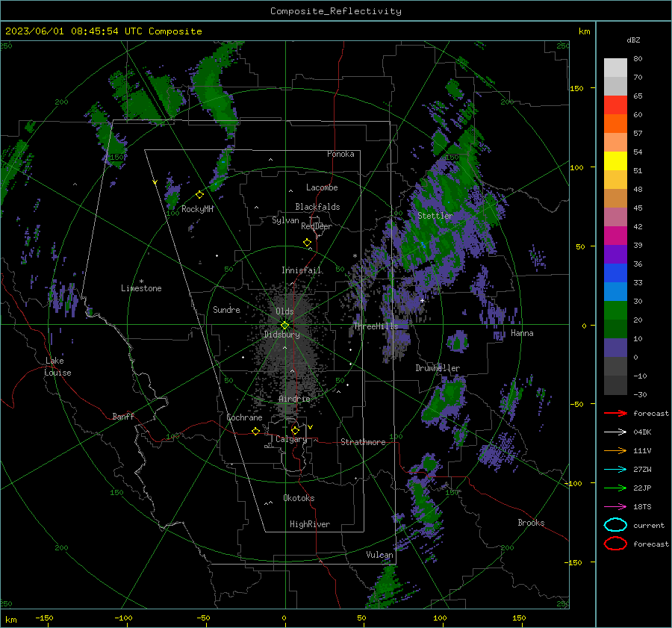This screenshot has height=628, width=672.
Task: Click the orange 111V arrow icon
Action: (615, 450)
